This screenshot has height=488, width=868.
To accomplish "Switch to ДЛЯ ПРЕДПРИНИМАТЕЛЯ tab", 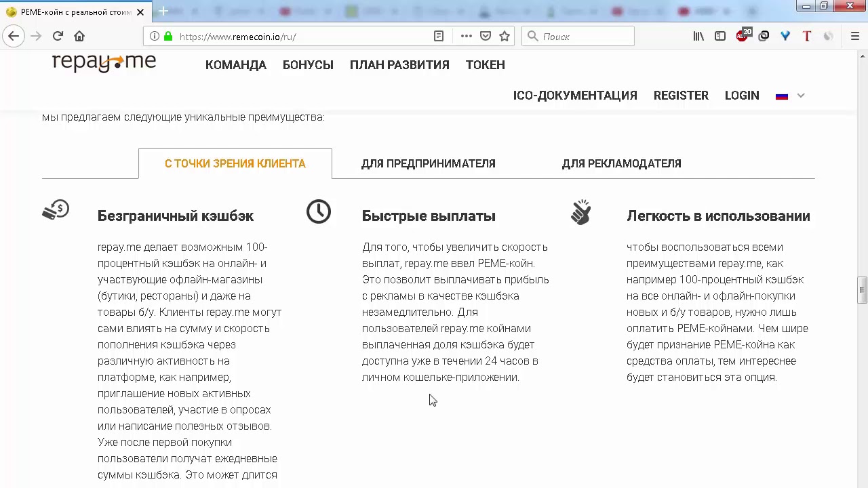I will tap(429, 163).
